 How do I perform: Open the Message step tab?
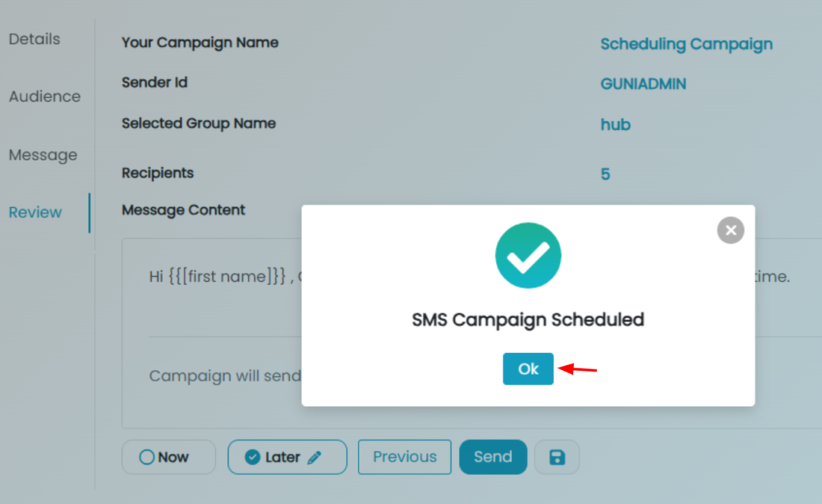click(x=43, y=155)
